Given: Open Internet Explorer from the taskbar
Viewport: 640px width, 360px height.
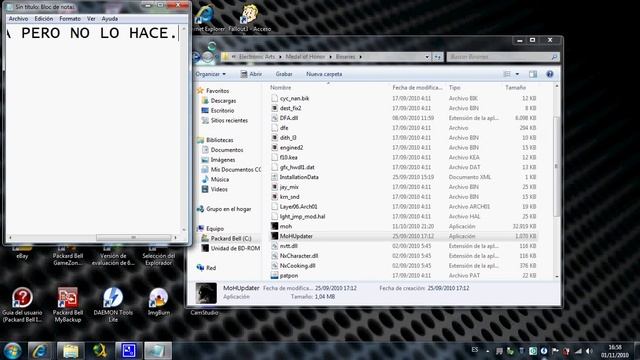Looking at the screenshot, I should coord(40,351).
